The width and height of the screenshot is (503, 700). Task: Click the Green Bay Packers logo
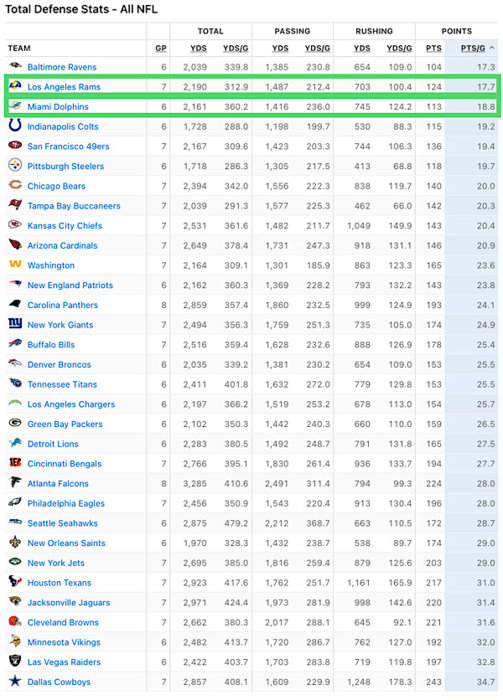click(x=15, y=423)
